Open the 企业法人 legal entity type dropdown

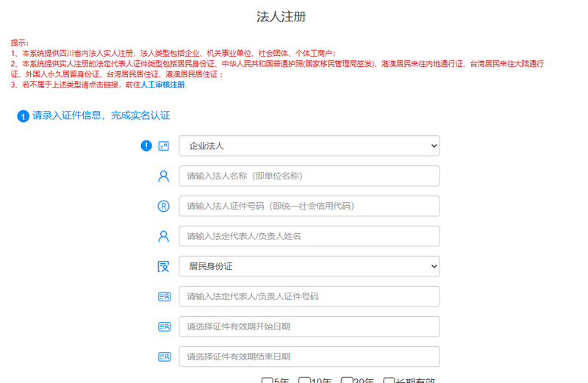(309, 146)
